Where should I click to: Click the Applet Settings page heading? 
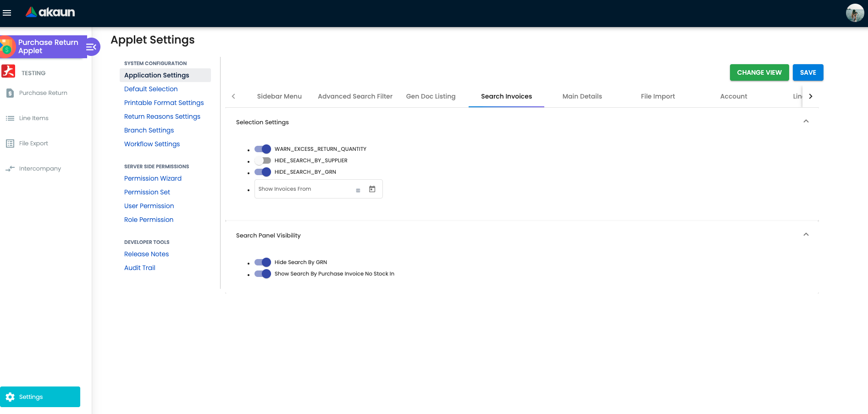pos(153,40)
